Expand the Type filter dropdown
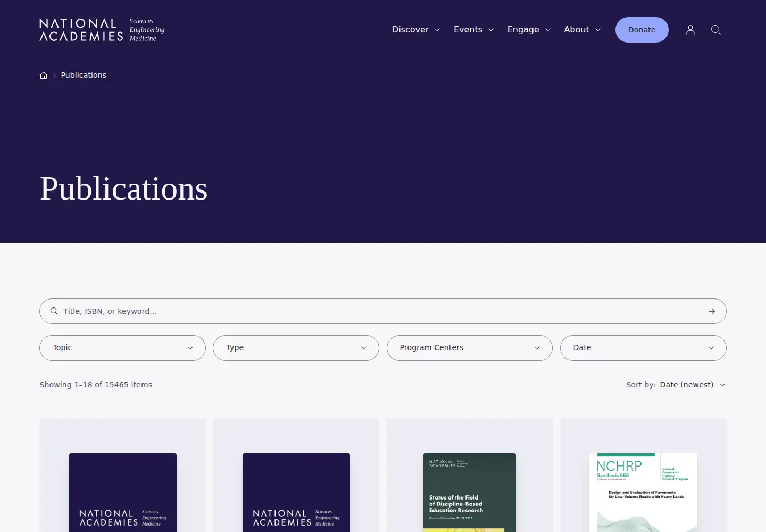This screenshot has height=532, width=766. coord(296,348)
